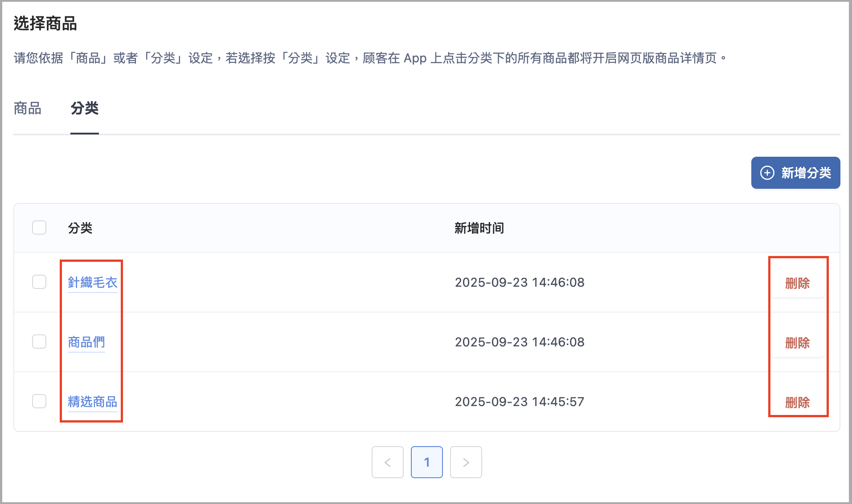Click the 商品們 row's 14:46:08 timestamp
This screenshot has height=504, width=852.
(520, 342)
